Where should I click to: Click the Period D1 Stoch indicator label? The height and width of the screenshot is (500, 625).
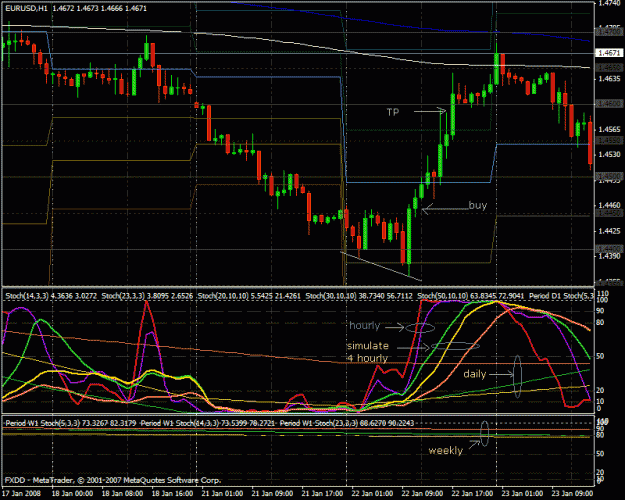click(x=561, y=296)
